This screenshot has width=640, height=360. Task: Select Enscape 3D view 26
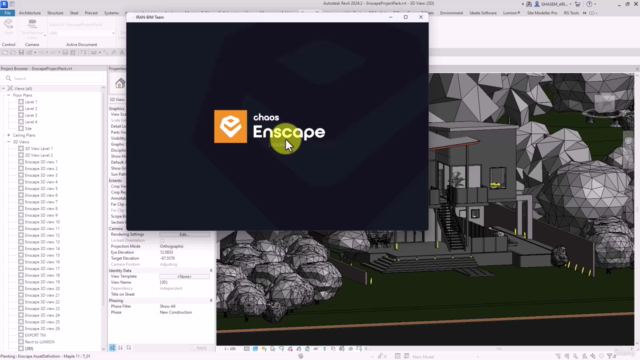pyautogui.click(x=42, y=329)
